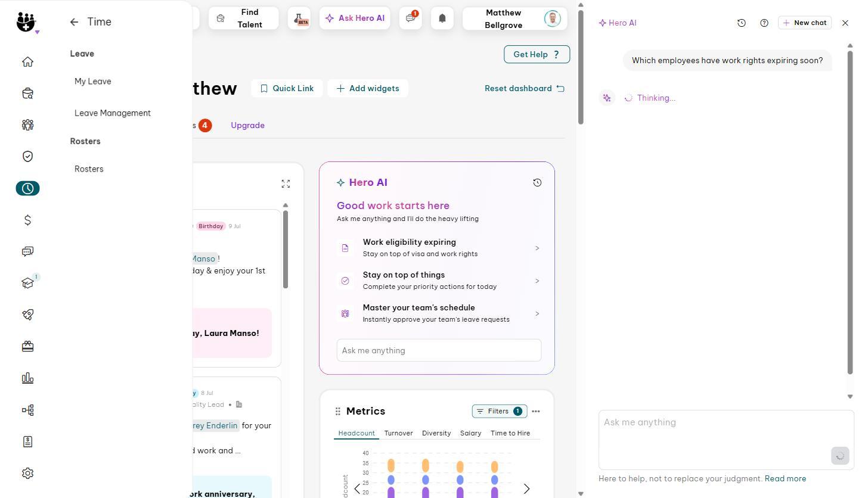Open the settings gear sidebar icon
Viewport: 868px width, 498px height.
[x=27, y=474]
